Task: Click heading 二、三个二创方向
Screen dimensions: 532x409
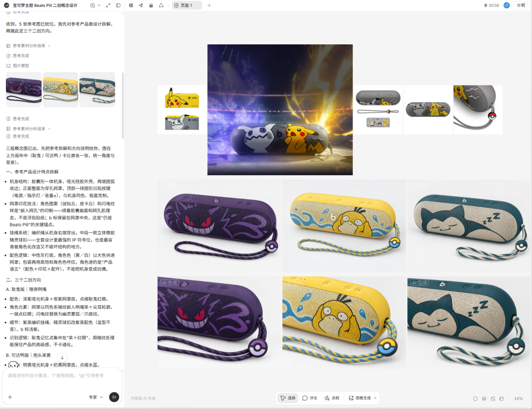Action: click(24, 280)
